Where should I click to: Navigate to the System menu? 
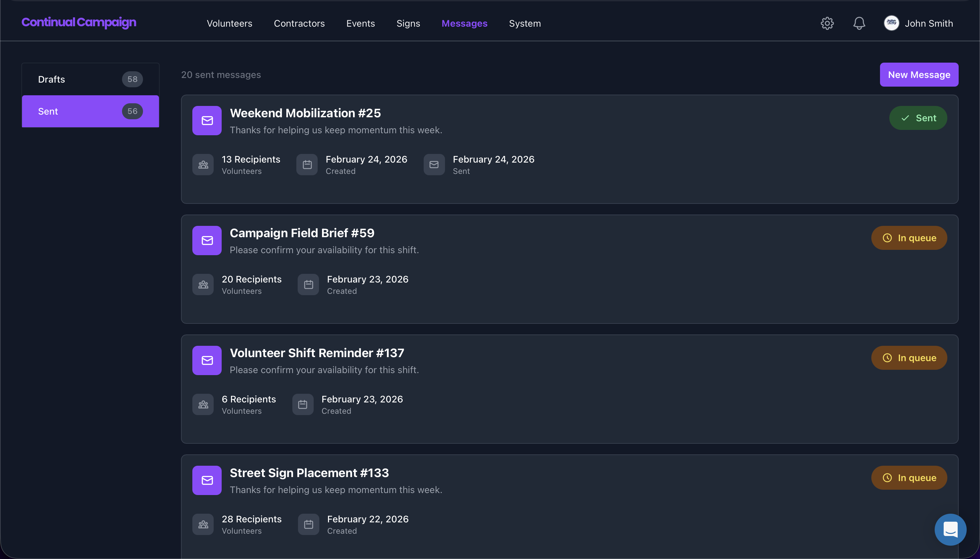(525, 23)
